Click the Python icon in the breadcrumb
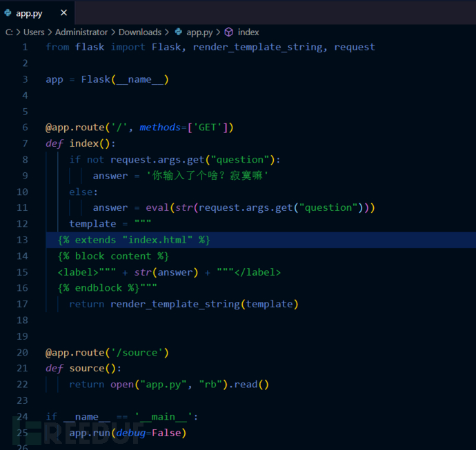476x450 pixels. point(179,32)
